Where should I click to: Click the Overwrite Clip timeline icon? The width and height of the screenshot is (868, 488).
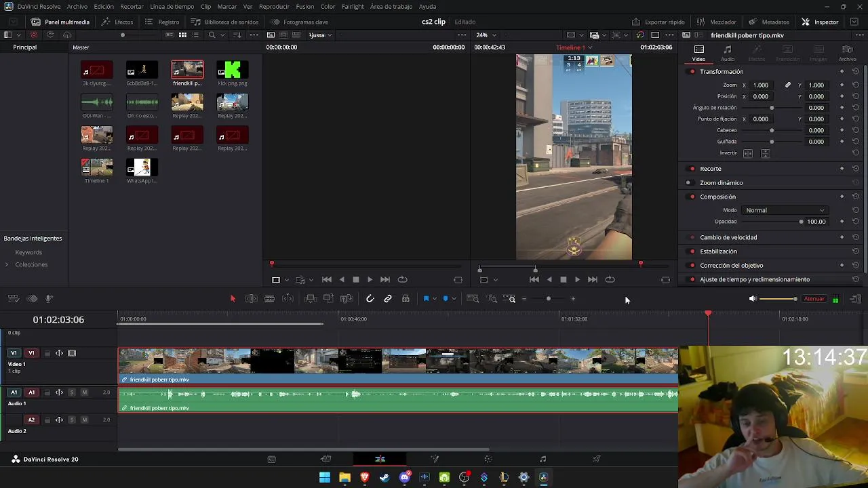[328, 299]
